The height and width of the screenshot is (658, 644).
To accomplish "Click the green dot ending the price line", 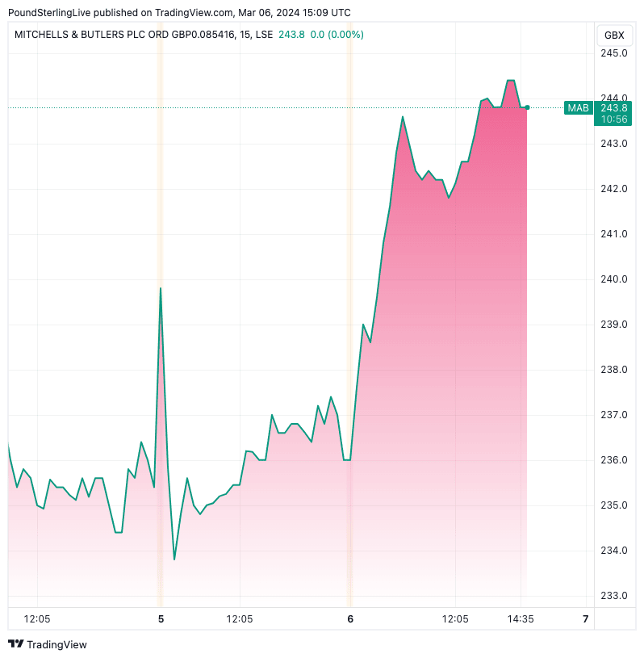I will 527,107.
